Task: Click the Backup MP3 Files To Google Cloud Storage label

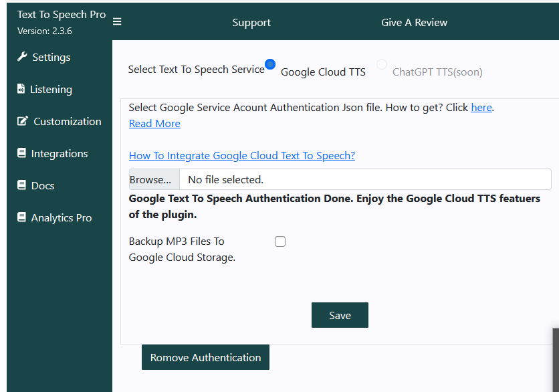Action: (182, 249)
